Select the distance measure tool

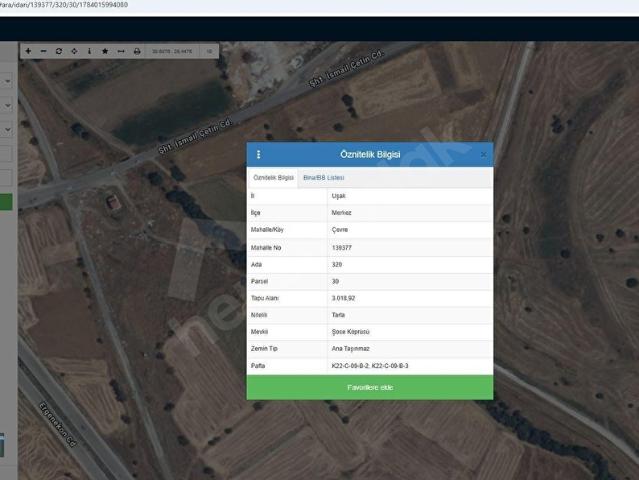pyautogui.click(x=121, y=51)
